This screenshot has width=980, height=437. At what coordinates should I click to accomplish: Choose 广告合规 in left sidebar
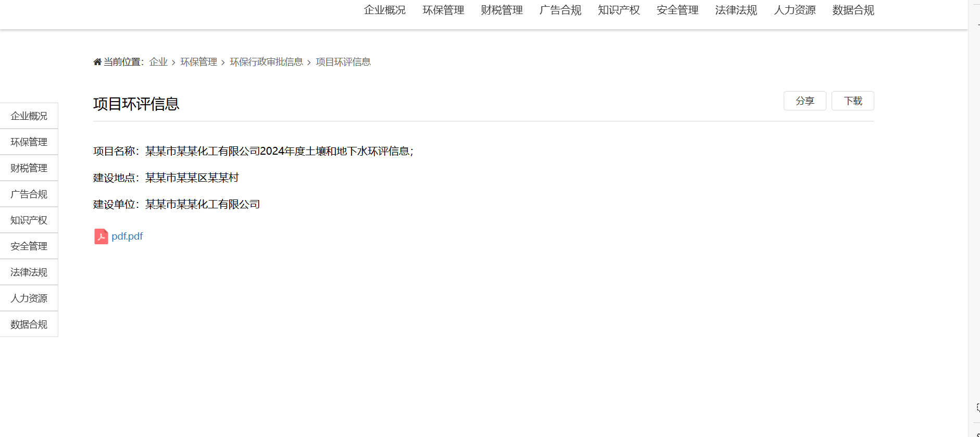29,194
